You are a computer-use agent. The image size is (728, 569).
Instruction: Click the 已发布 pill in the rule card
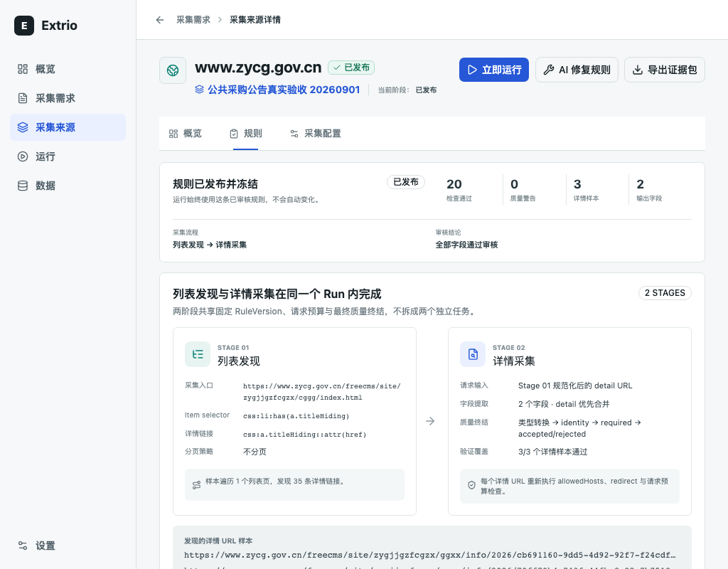pos(406,182)
